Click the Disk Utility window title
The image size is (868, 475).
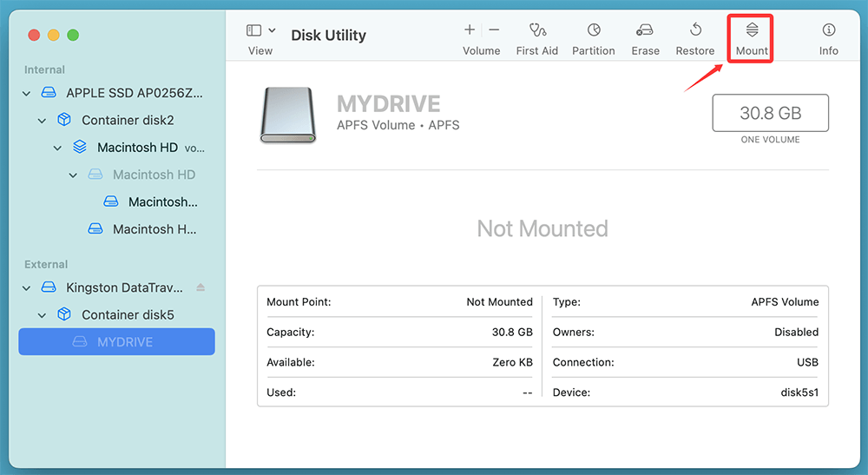pyautogui.click(x=328, y=36)
